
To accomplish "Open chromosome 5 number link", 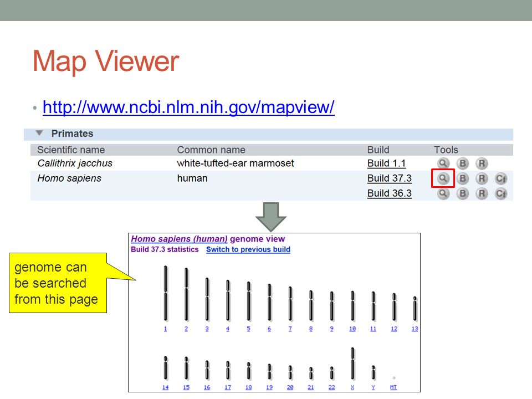I will coord(248,329).
